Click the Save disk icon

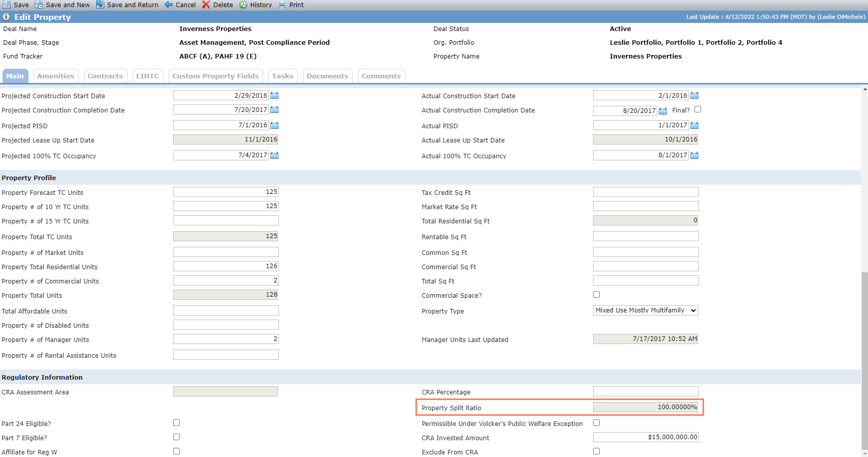7,5
